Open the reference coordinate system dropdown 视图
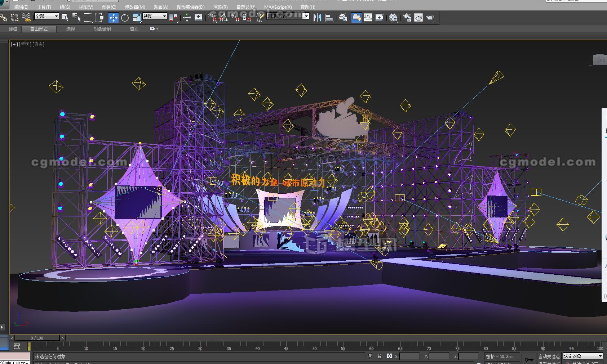607x364 pixels. (x=155, y=16)
